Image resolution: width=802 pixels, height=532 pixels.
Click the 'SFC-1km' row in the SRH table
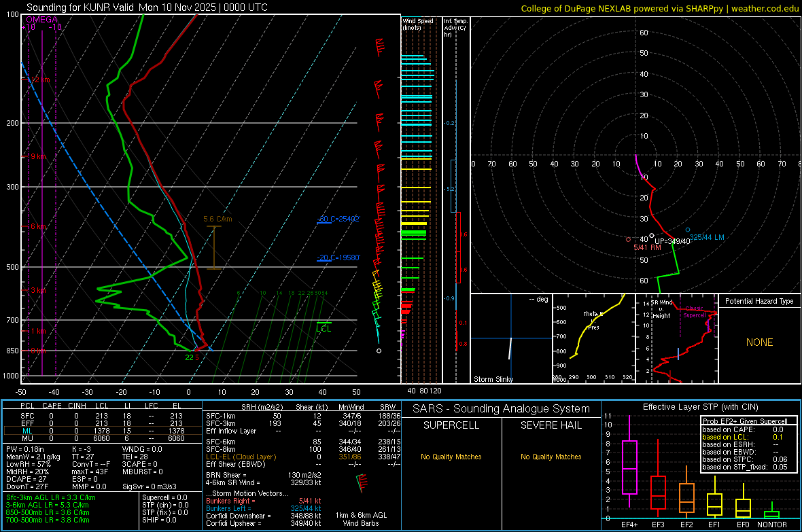tap(303, 416)
